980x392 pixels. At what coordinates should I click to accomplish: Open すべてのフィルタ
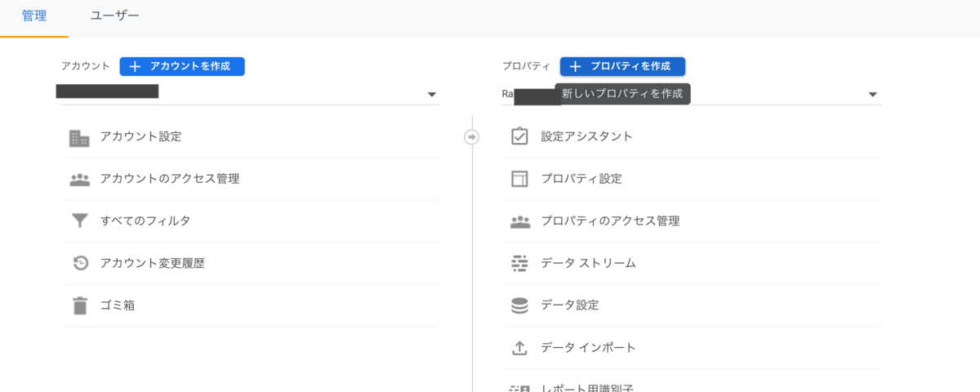[251, 221]
